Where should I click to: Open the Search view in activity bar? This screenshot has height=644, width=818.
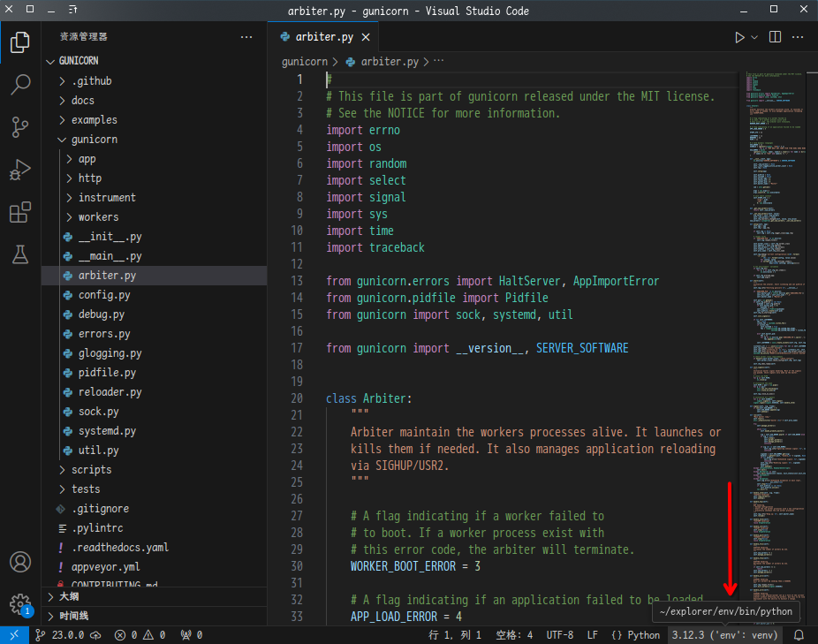(x=20, y=85)
